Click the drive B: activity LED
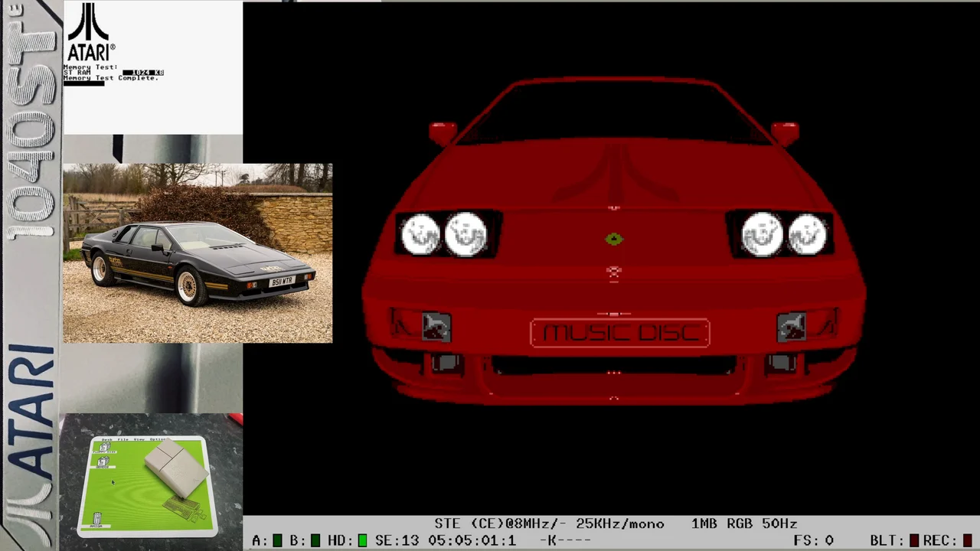Screen dimensions: 980x551 (315, 541)
